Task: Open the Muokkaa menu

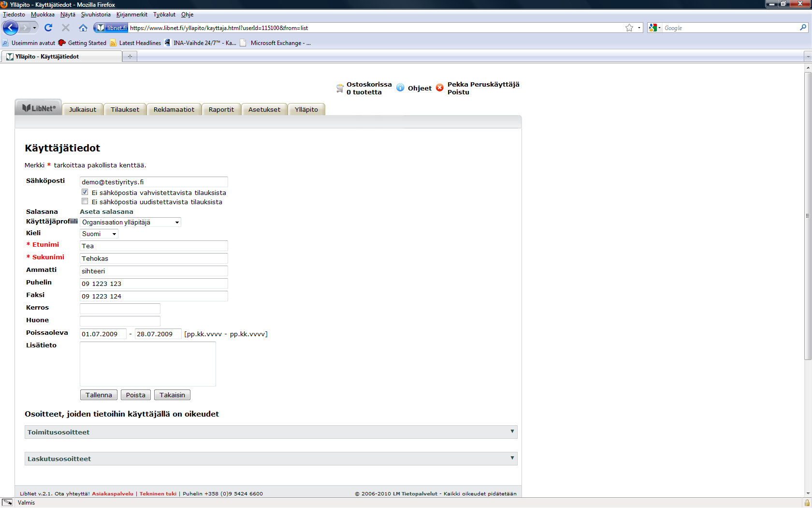Action: 43,15
